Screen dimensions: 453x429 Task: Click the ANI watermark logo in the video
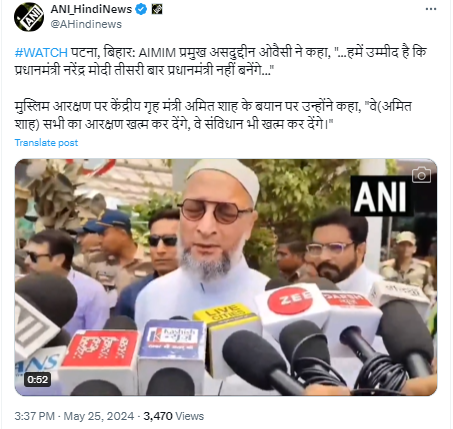pyautogui.click(x=380, y=197)
